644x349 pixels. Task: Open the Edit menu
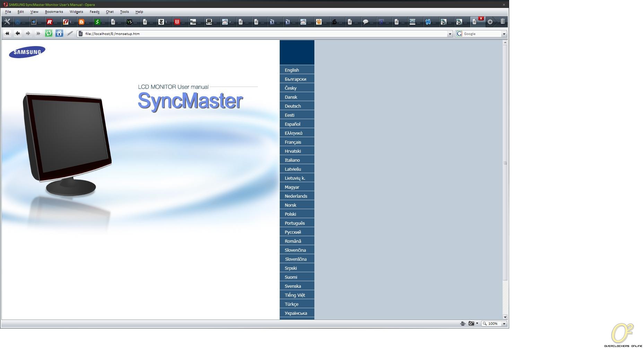coord(20,12)
